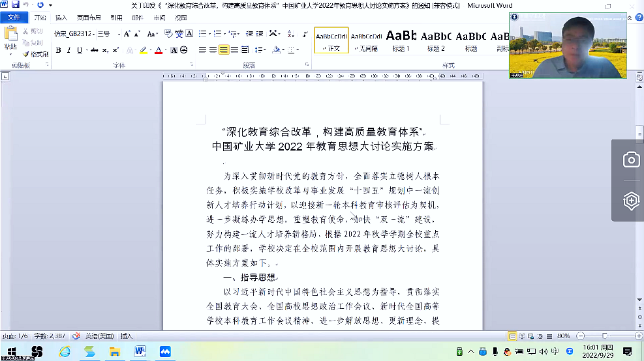Open the 文件 (File) menu tab
The width and height of the screenshot is (644, 361).
[14, 18]
